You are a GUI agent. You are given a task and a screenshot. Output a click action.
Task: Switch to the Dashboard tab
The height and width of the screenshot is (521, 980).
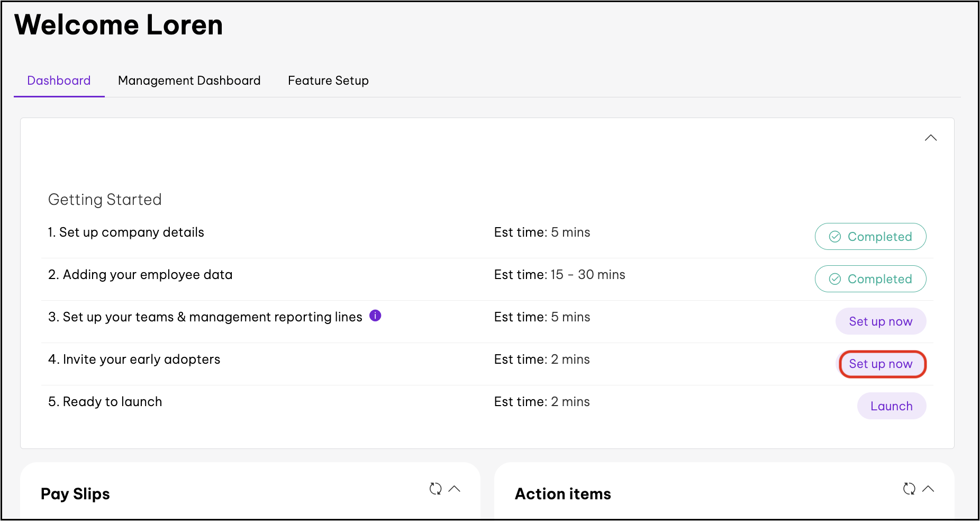pyautogui.click(x=59, y=80)
